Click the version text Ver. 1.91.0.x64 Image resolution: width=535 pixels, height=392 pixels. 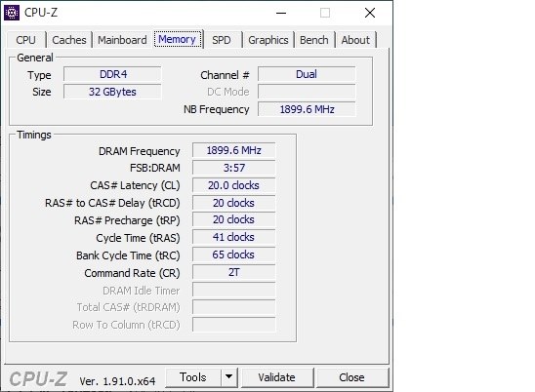pyautogui.click(x=117, y=381)
